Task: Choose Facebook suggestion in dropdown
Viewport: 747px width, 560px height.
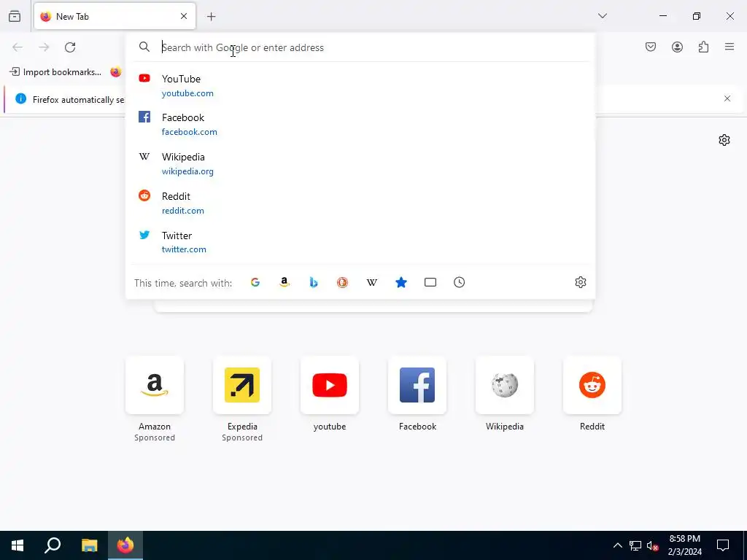Action: point(360,124)
